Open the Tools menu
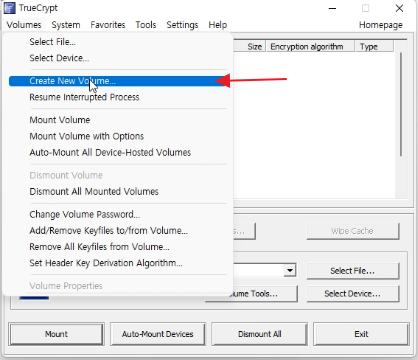 [146, 25]
